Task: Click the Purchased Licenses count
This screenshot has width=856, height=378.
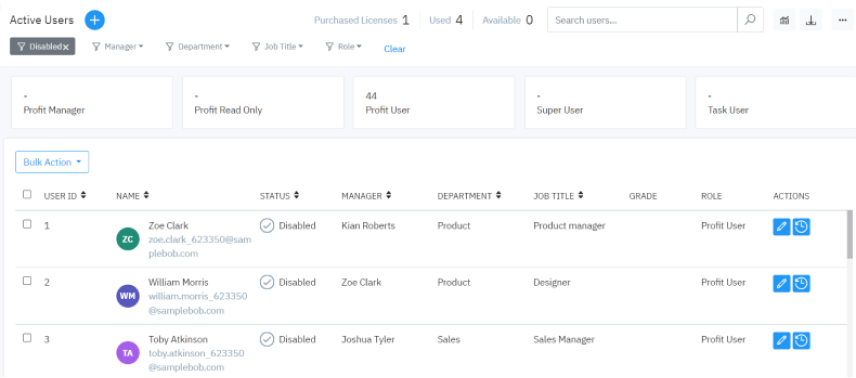Action: 406,20
